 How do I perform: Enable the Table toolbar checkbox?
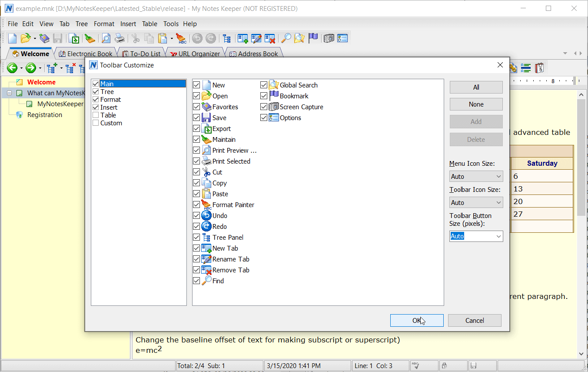(x=96, y=115)
